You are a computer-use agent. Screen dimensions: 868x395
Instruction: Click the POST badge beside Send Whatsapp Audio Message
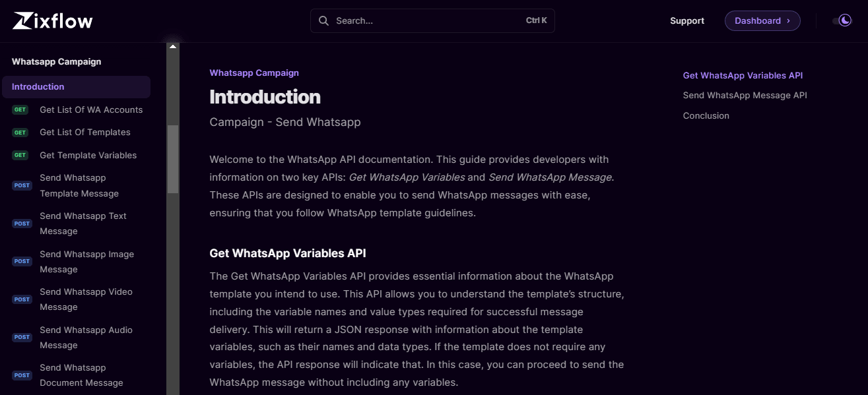pyautogui.click(x=22, y=337)
